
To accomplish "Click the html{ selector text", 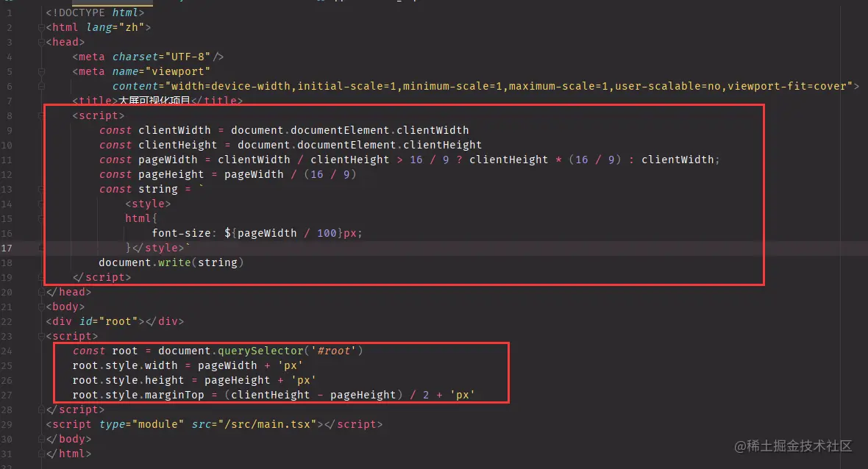I will [x=141, y=218].
